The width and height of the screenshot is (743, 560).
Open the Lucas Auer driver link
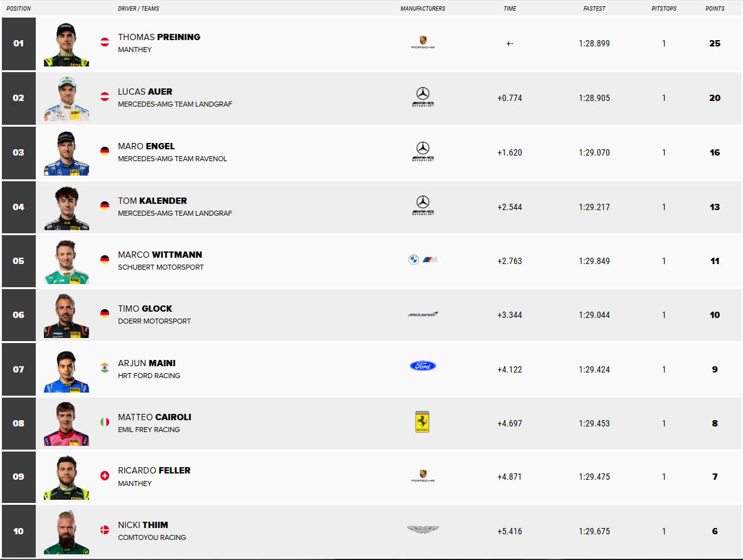pyautogui.click(x=145, y=92)
